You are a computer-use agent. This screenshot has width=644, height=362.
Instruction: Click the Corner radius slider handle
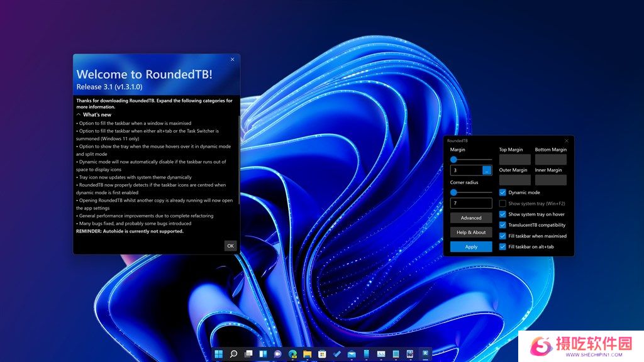[x=453, y=192]
